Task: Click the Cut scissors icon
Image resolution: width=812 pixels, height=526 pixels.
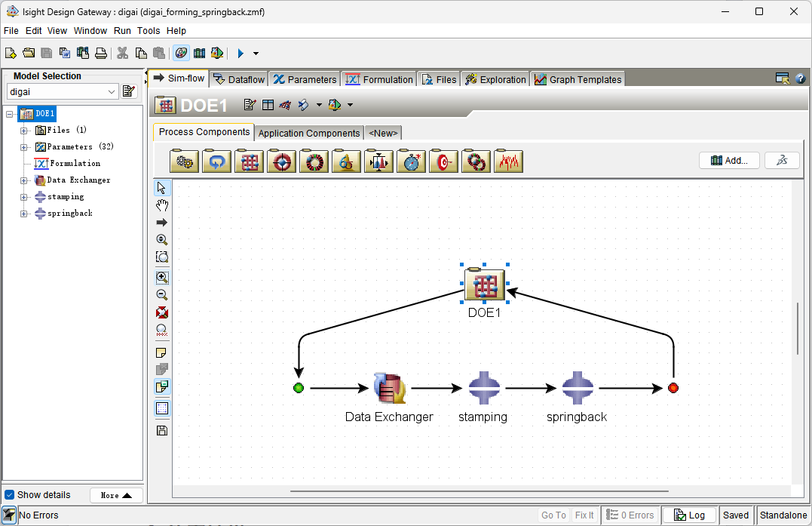Action: pos(123,53)
